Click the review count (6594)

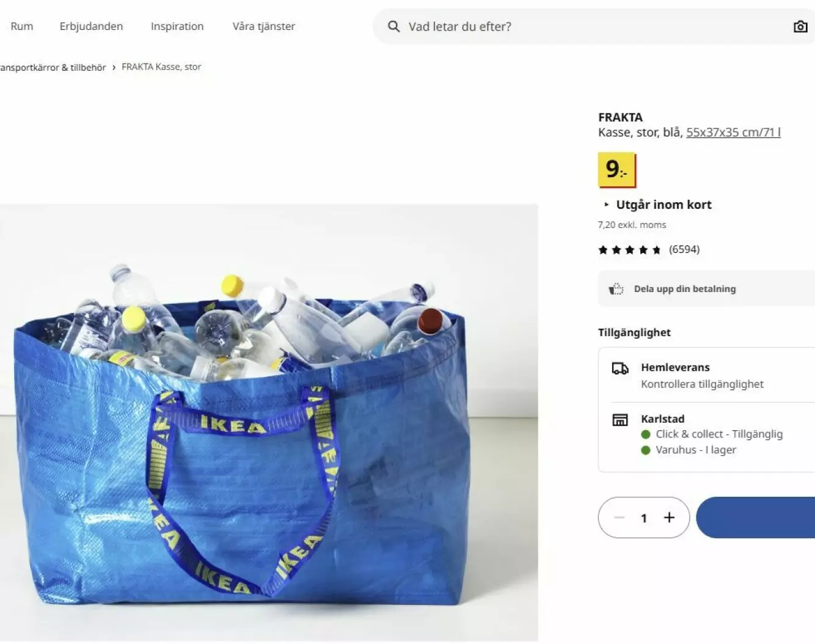click(684, 249)
